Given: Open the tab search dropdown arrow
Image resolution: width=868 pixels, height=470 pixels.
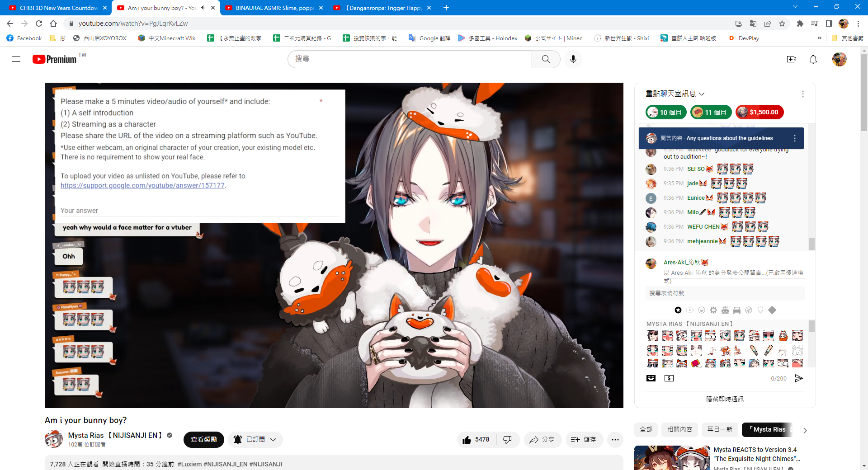Looking at the screenshot, I should pyautogui.click(x=795, y=7).
